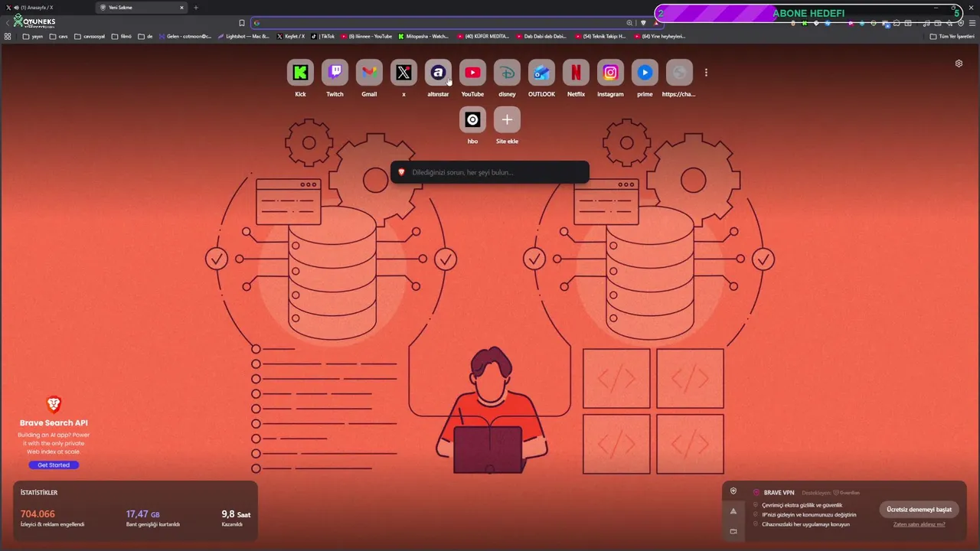Open the yayın bookmark folder
The image size is (980, 551).
(33, 36)
